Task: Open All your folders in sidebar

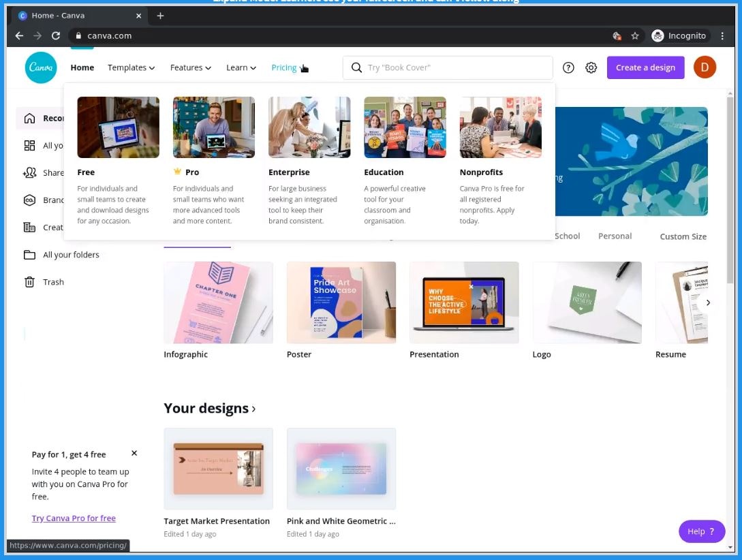Action: pyautogui.click(x=71, y=255)
